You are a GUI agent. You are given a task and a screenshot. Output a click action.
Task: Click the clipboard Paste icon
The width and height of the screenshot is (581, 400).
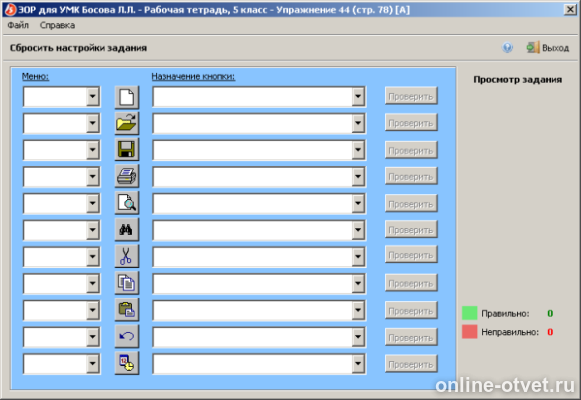point(127,310)
